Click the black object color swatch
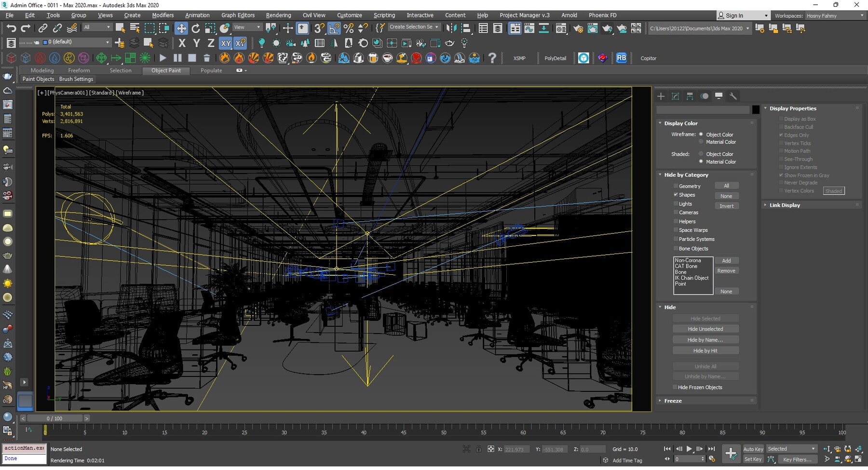868x470 pixels. [x=756, y=110]
